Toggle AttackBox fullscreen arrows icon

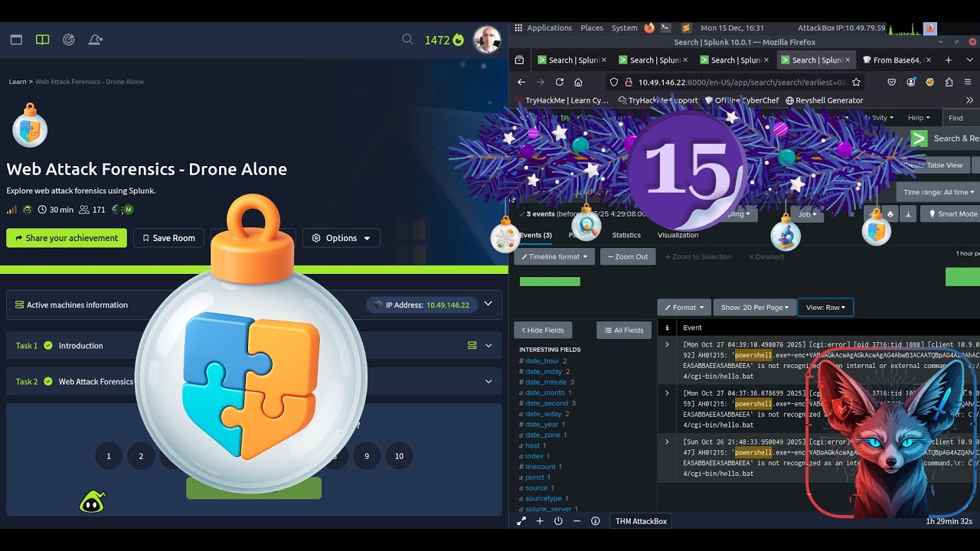pos(521,521)
